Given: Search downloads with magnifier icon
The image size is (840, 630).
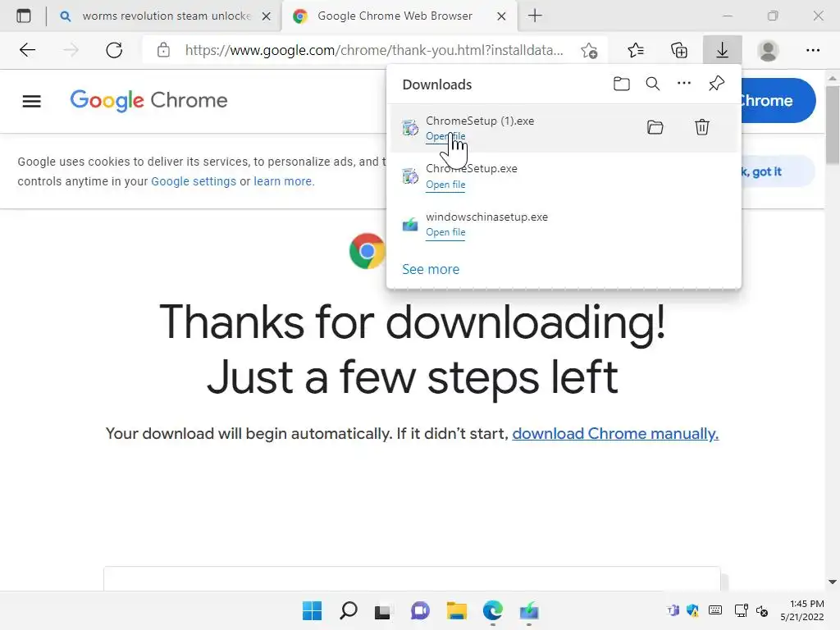Looking at the screenshot, I should (652, 84).
